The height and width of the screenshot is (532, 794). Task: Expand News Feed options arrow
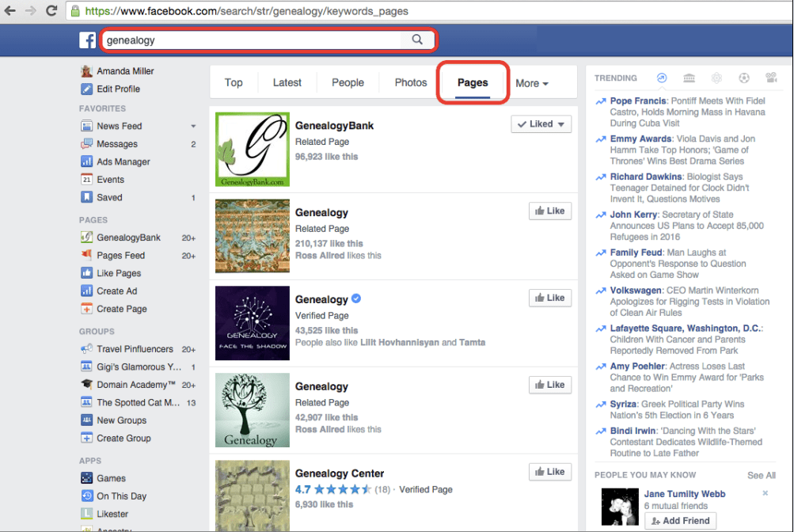coord(193,126)
